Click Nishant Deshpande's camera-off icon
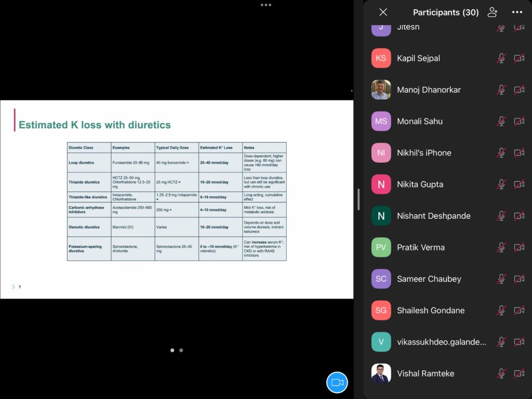Image resolution: width=532 pixels, height=399 pixels. coord(519,216)
